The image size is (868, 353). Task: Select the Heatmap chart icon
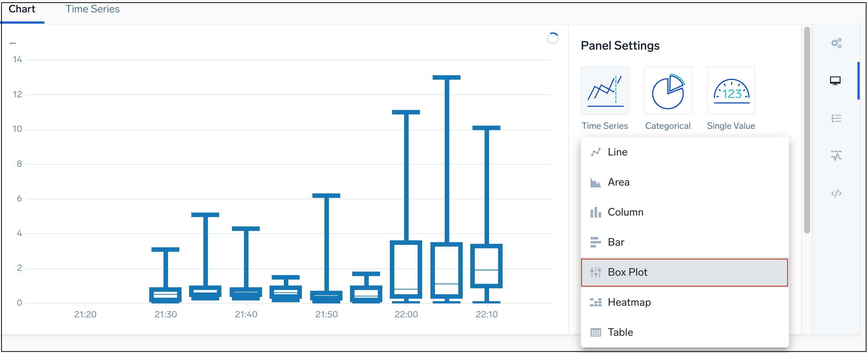[x=629, y=302]
